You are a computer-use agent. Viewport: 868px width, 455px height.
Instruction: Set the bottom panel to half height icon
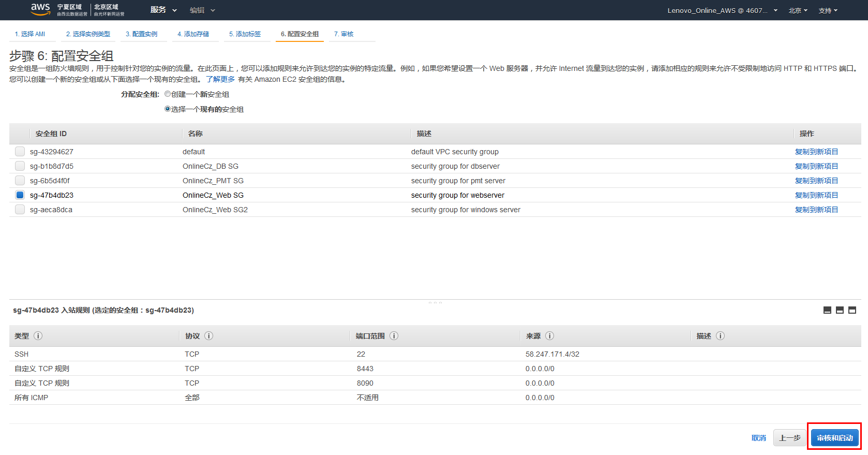click(x=840, y=310)
